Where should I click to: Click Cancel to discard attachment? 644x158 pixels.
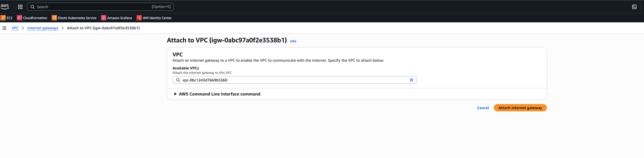[x=483, y=108]
